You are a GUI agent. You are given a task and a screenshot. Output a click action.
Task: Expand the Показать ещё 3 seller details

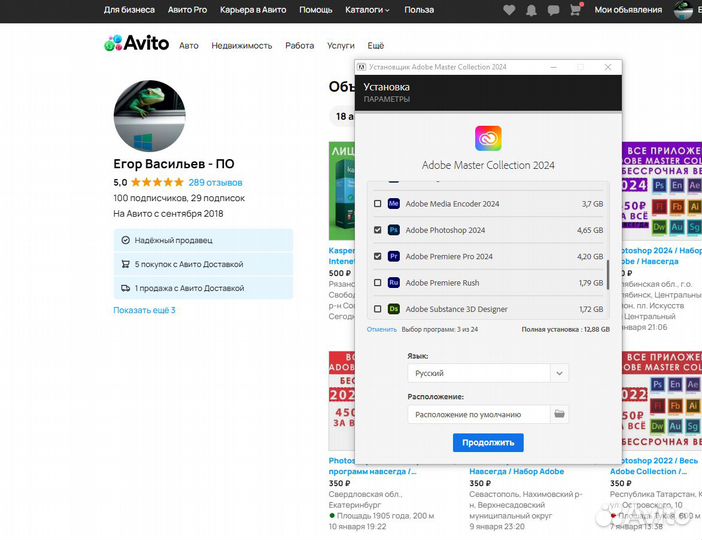[x=144, y=310]
